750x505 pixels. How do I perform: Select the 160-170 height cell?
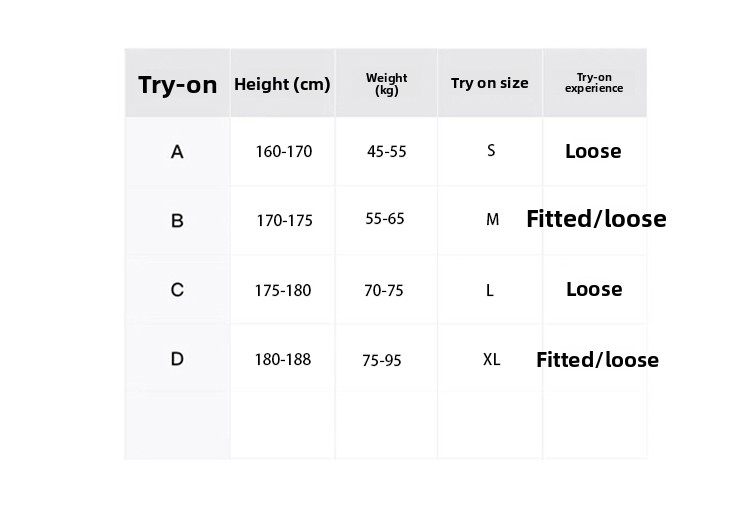point(283,152)
